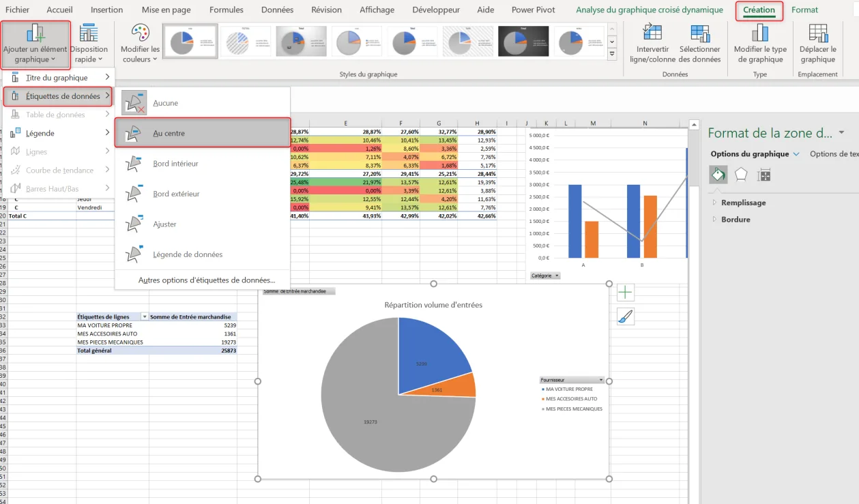The image size is (859, 504).
Task: Switch to the Insertion ribbon tab
Action: click(x=106, y=10)
